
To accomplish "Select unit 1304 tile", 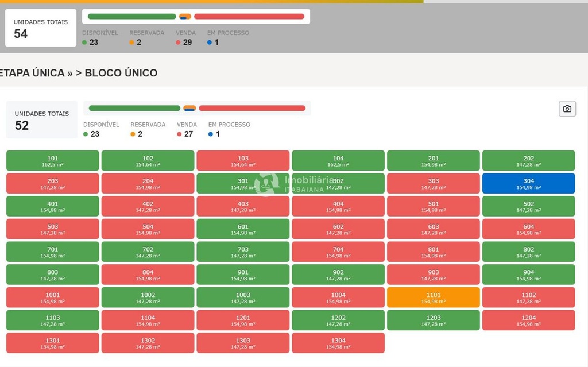I will click(x=338, y=343).
